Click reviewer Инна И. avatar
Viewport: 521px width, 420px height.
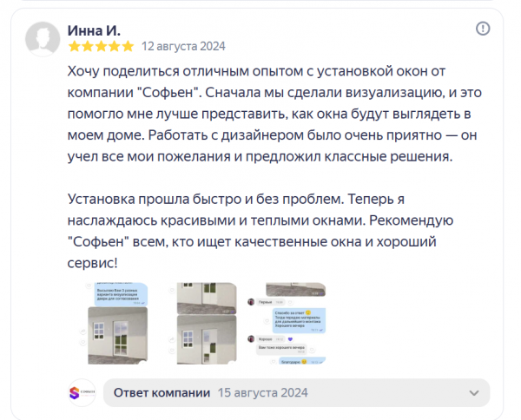(43, 38)
